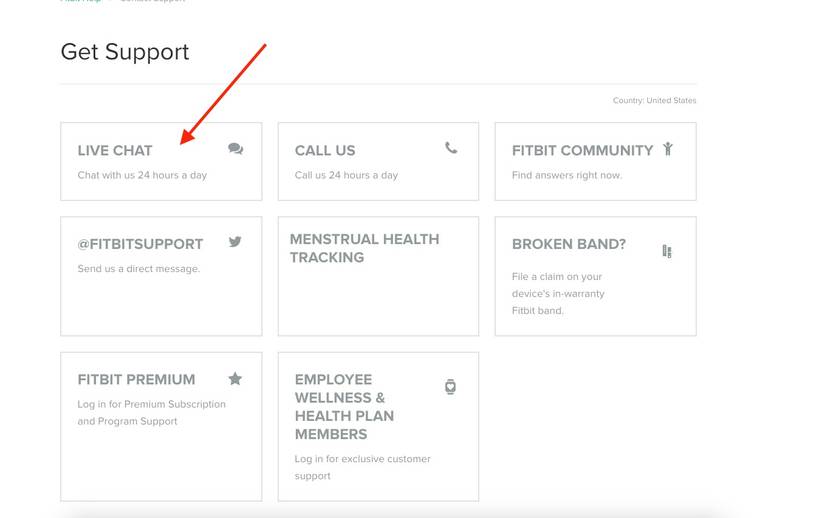
Task: Click 'Log in for Premium Subscription' text
Action: pyautogui.click(x=152, y=404)
